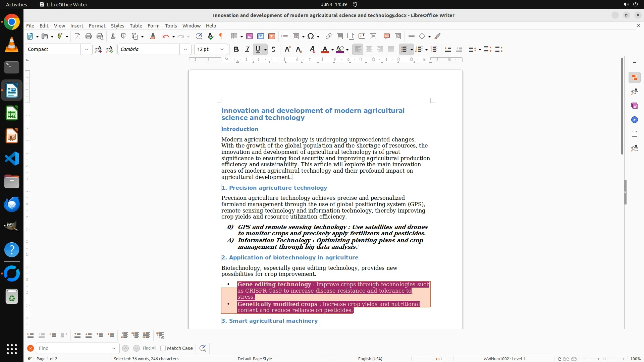
Task: Open the sidebar Navigator compass icon
Action: (634, 120)
